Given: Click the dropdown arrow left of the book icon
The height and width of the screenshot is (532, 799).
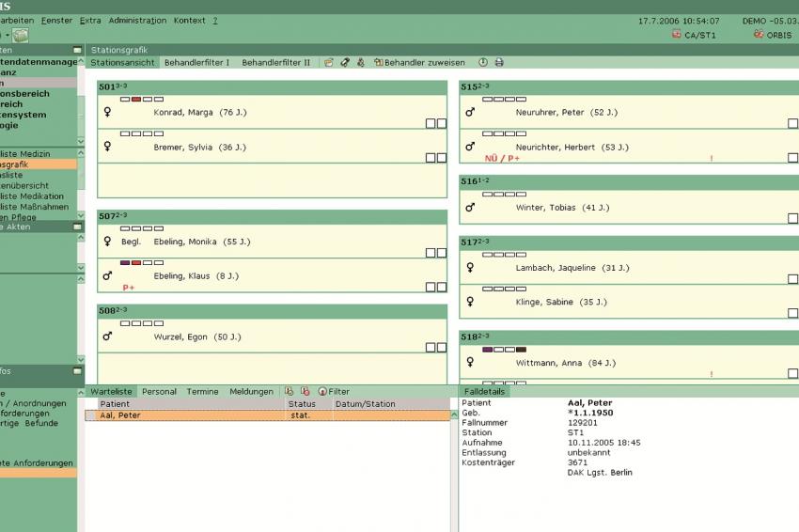Looking at the screenshot, I should pyautogui.click(x=8, y=36).
